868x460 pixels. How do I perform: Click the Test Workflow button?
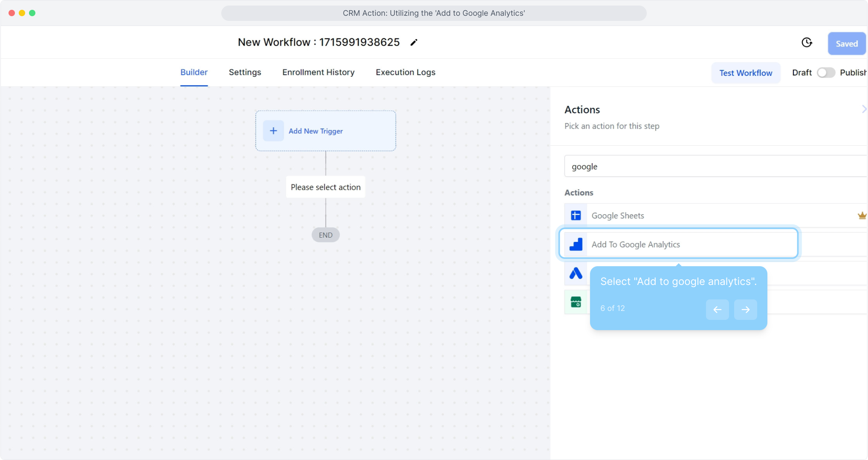pos(745,73)
